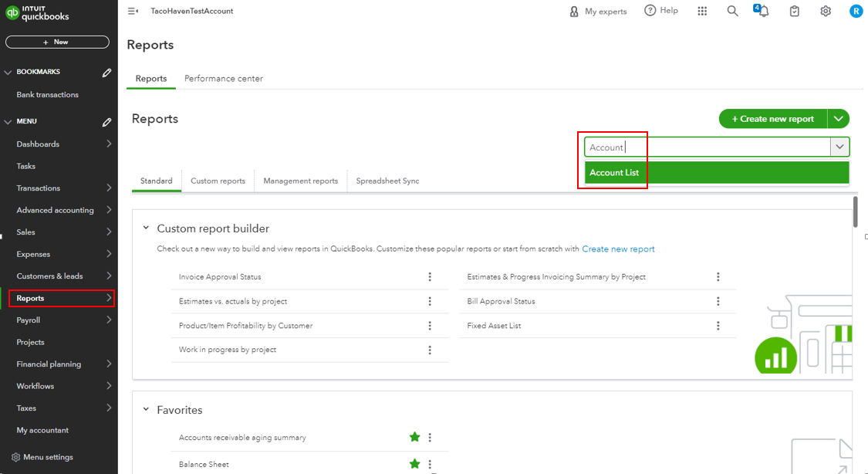Open options for Fixed Asset List
The width and height of the screenshot is (868, 474).
tap(718, 326)
